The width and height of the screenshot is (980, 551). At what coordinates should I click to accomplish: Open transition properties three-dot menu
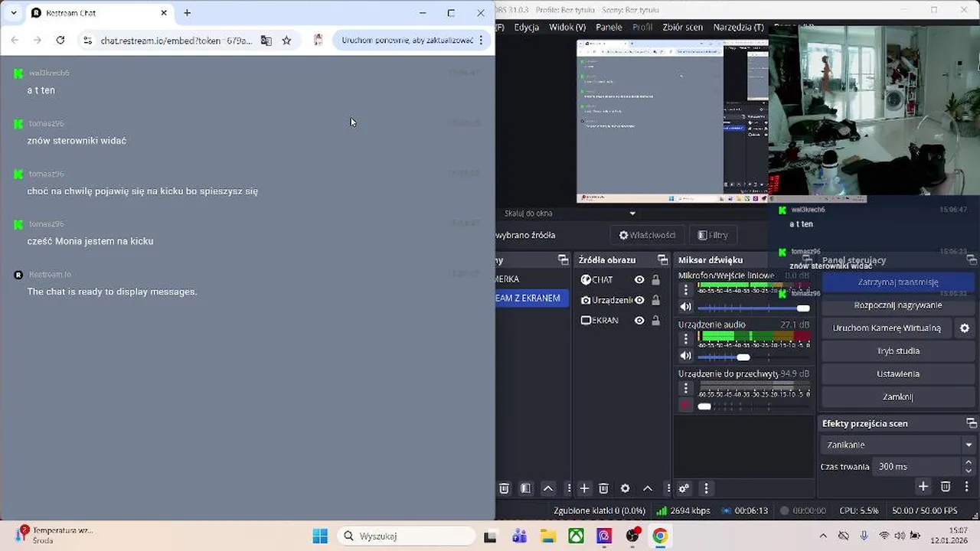(x=966, y=487)
